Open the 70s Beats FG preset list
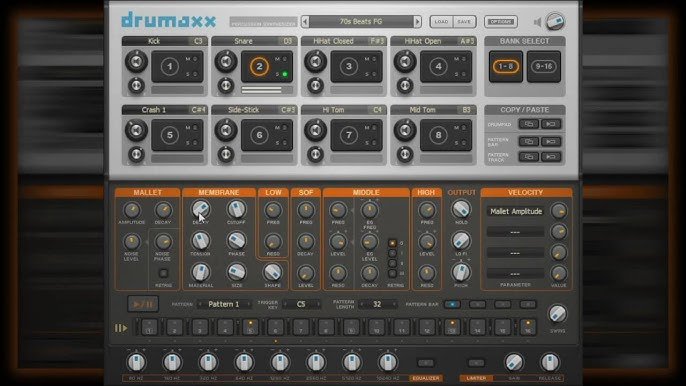The image size is (686, 386). pyautogui.click(x=361, y=21)
